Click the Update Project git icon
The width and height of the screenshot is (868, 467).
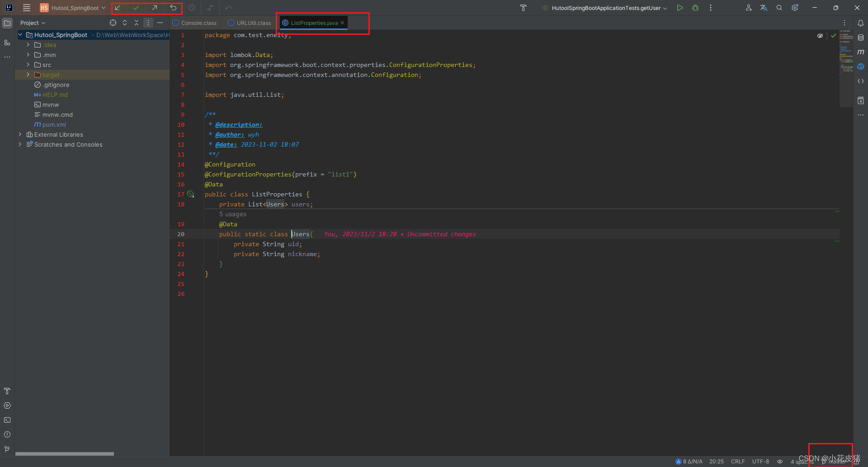(118, 8)
